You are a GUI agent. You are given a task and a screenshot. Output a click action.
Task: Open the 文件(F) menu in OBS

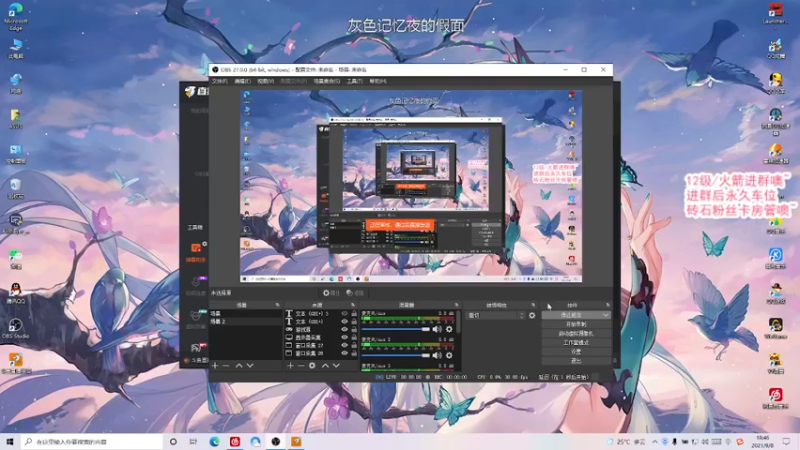coord(220,81)
